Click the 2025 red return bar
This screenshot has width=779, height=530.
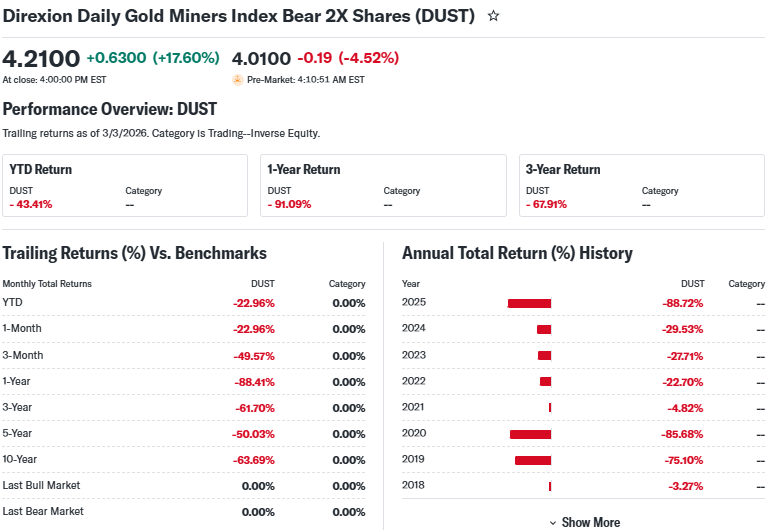(529, 303)
